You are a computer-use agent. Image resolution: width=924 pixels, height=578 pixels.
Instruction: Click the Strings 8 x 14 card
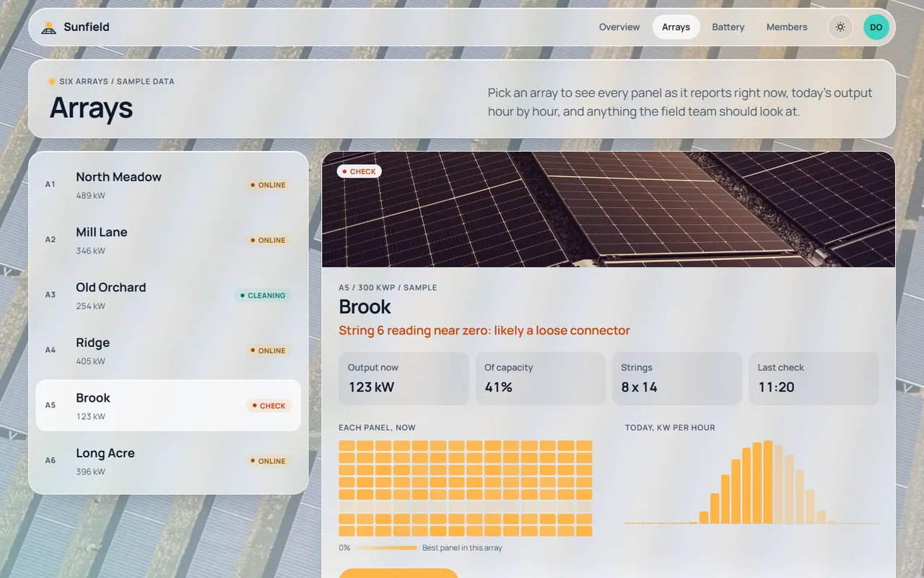click(x=677, y=379)
